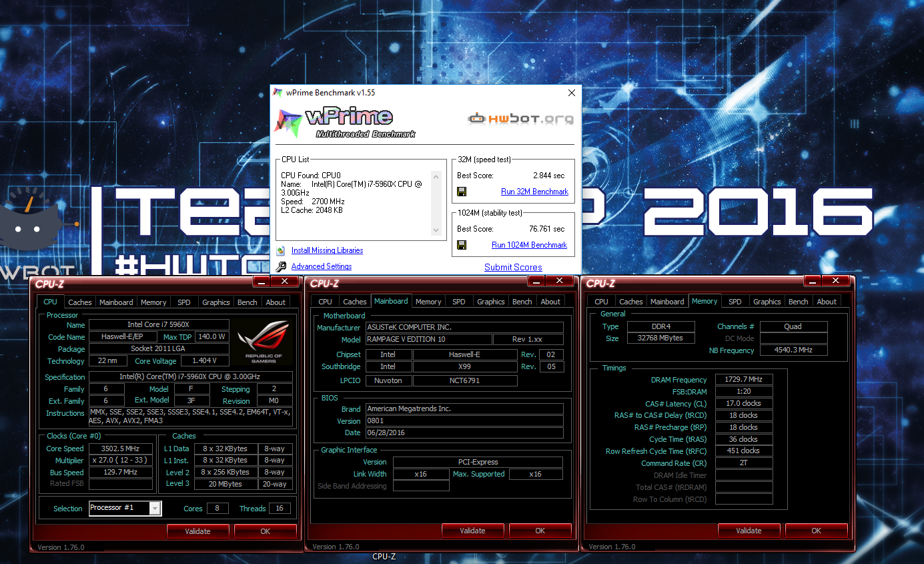The image size is (924, 564).
Task: Close the wPrime Benchmark window
Action: click(571, 93)
